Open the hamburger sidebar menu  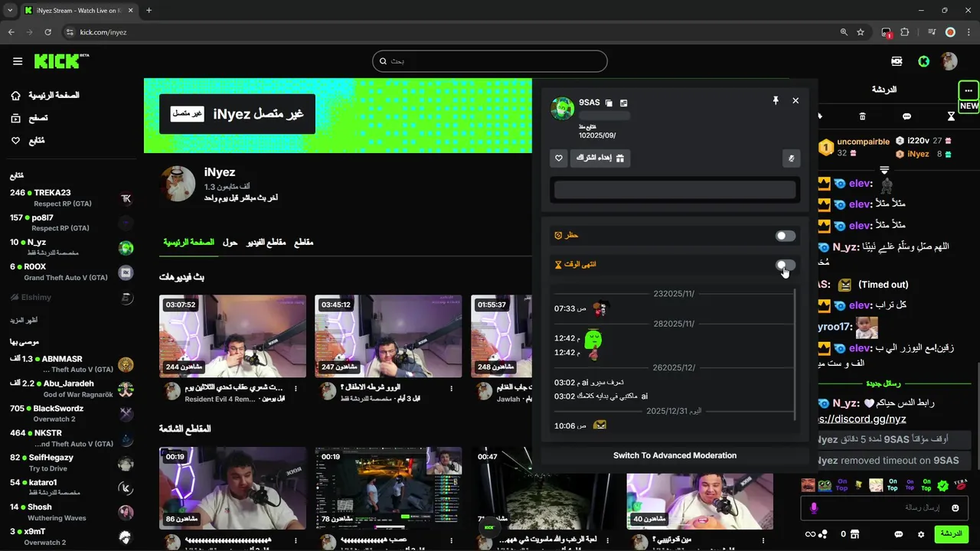(18, 61)
